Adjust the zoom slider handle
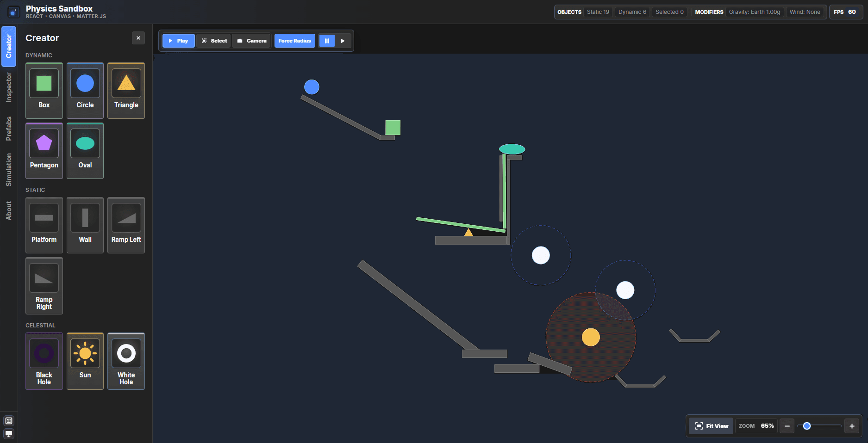The height and width of the screenshot is (443, 868). coord(807,426)
